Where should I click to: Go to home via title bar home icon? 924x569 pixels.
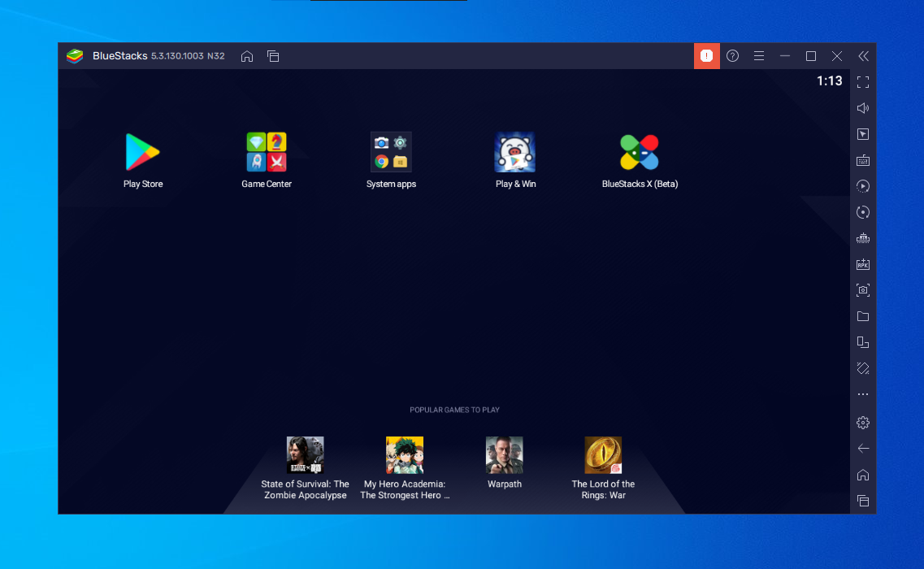[x=247, y=56]
